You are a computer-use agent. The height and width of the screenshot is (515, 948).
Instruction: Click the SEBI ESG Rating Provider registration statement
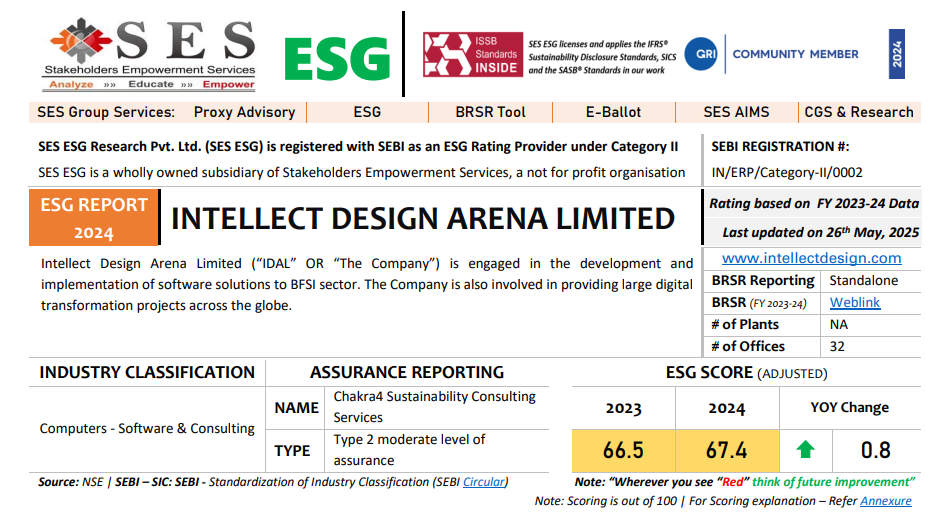358,147
